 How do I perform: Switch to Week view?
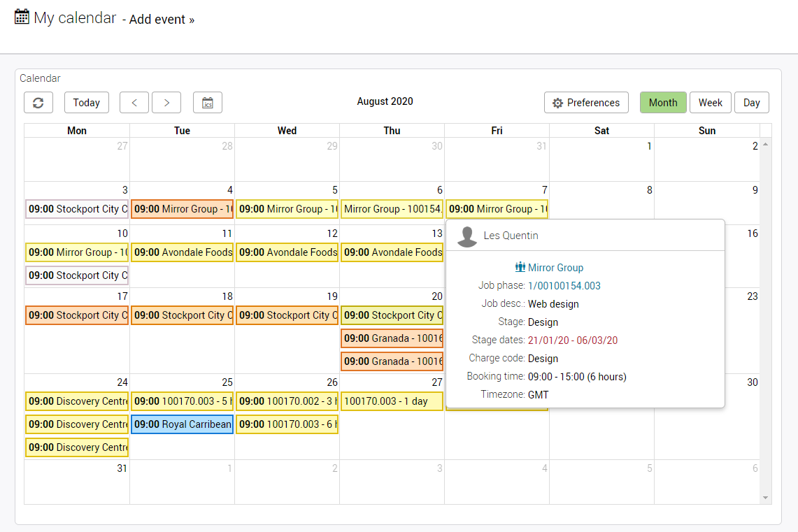[710, 103]
